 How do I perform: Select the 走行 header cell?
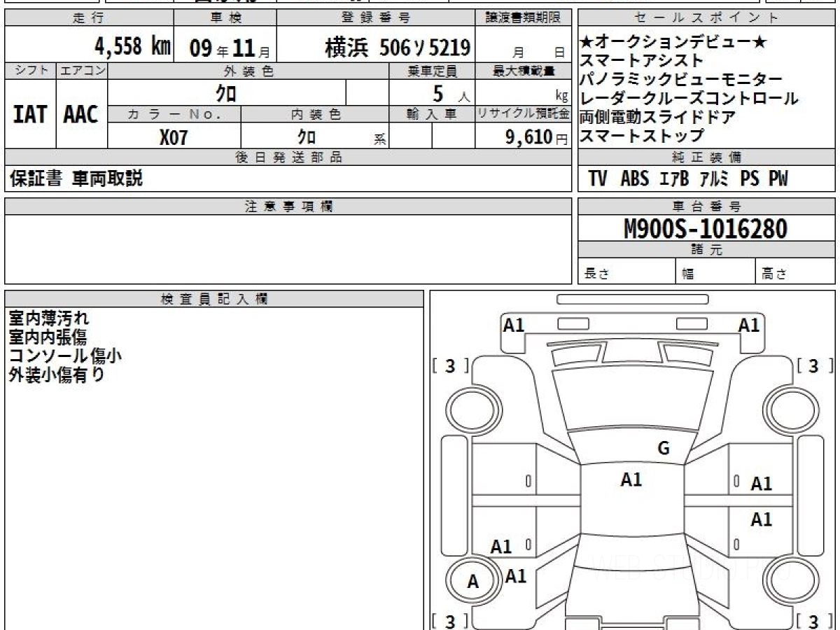click(x=88, y=18)
